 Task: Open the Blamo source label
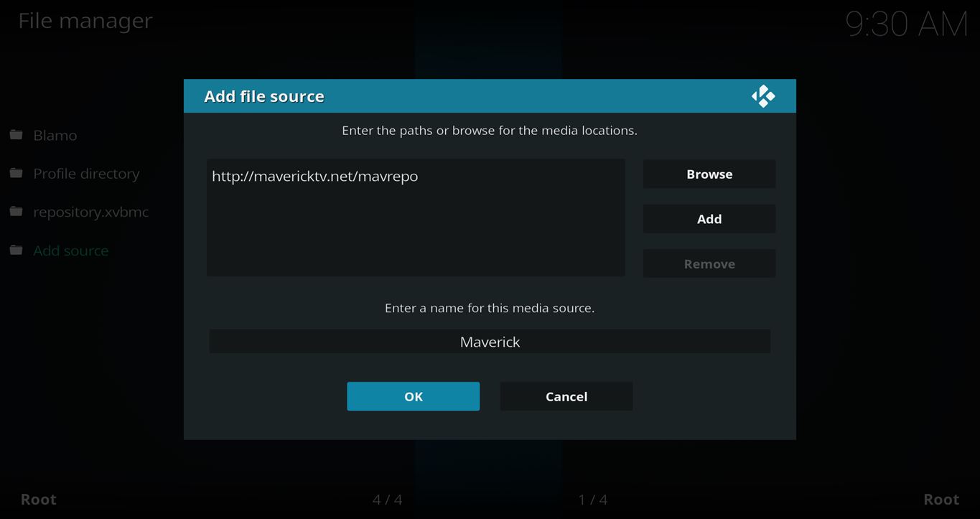click(x=55, y=135)
